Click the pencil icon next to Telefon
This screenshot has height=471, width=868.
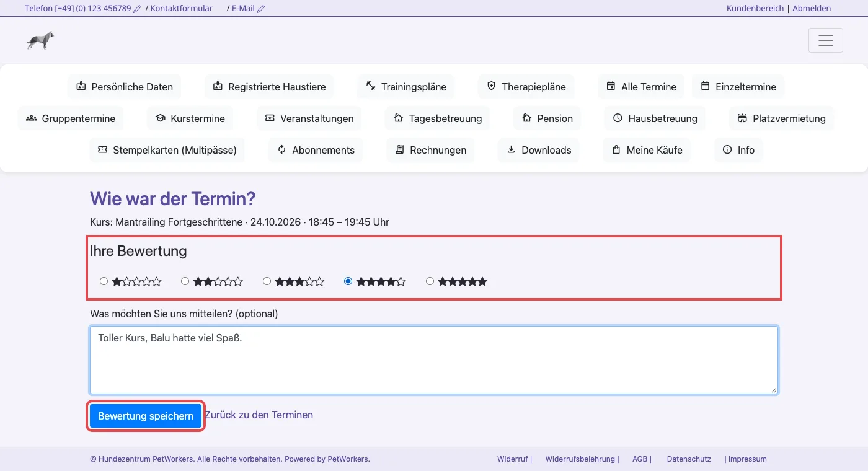pyautogui.click(x=137, y=9)
